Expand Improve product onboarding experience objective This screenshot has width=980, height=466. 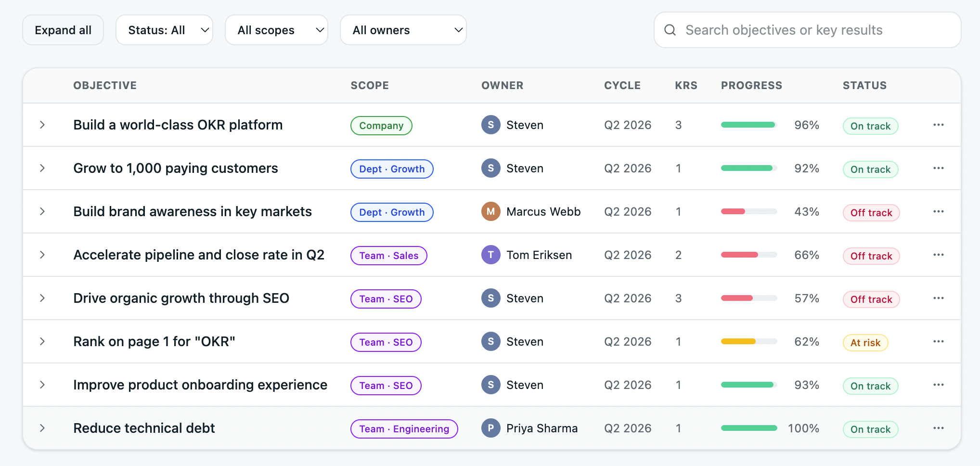click(x=42, y=385)
